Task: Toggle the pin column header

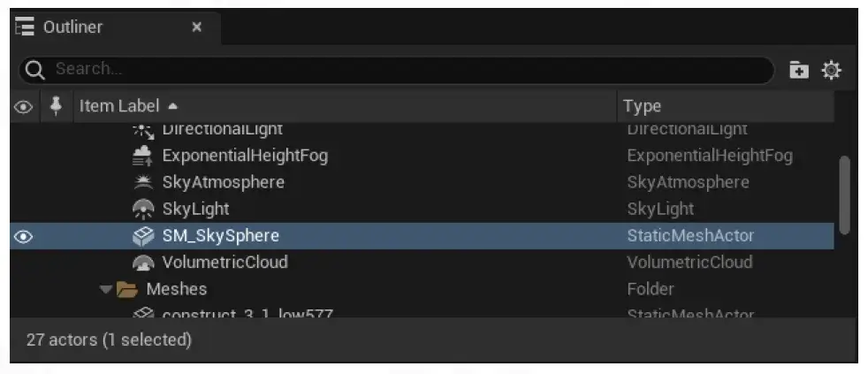Action: 56,106
